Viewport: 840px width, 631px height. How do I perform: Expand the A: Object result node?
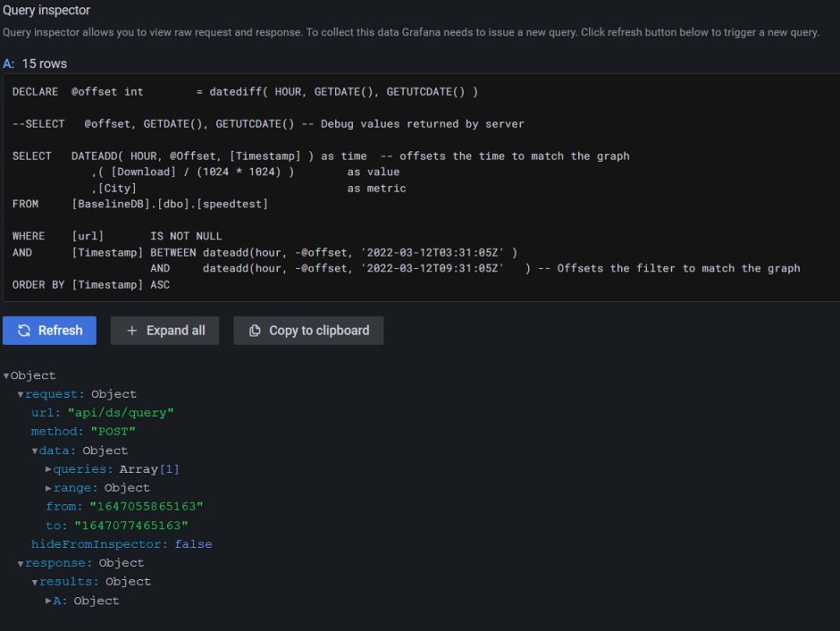tap(48, 601)
